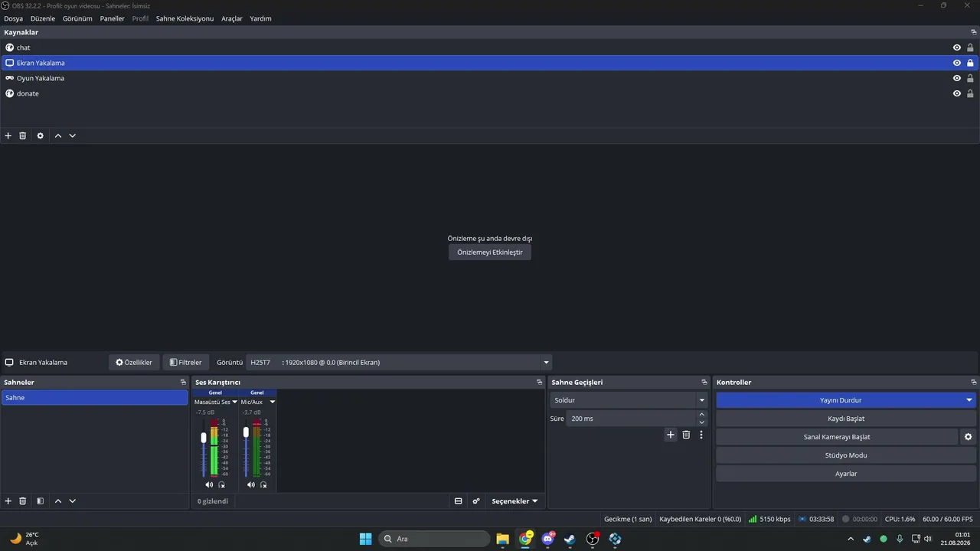The image size is (980, 551).
Task: Add a new scene in Sahneler
Action: [x=8, y=501]
